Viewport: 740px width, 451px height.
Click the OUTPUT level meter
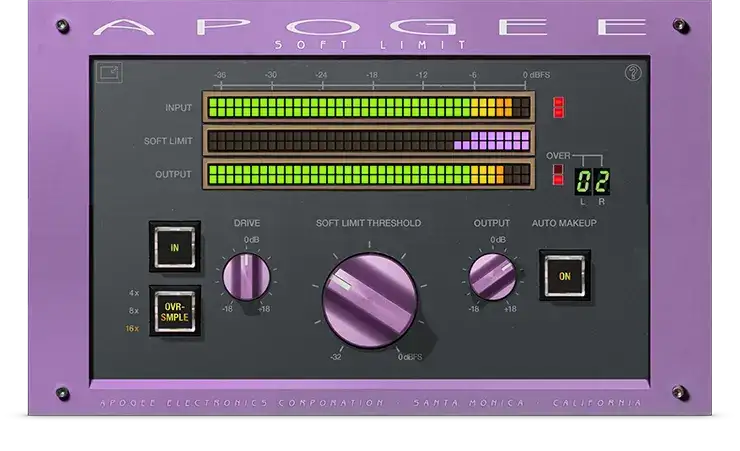coord(369,174)
